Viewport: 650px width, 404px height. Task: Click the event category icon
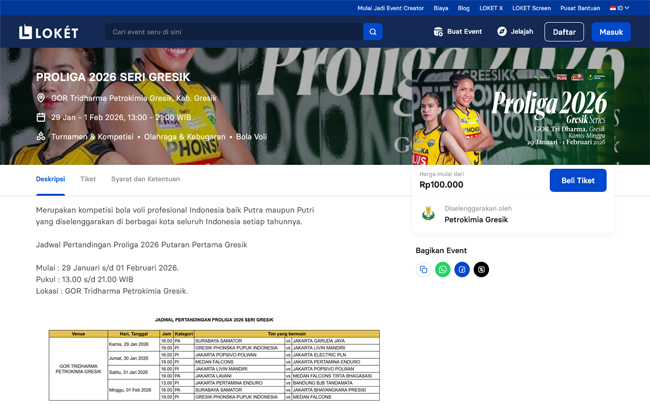41,136
